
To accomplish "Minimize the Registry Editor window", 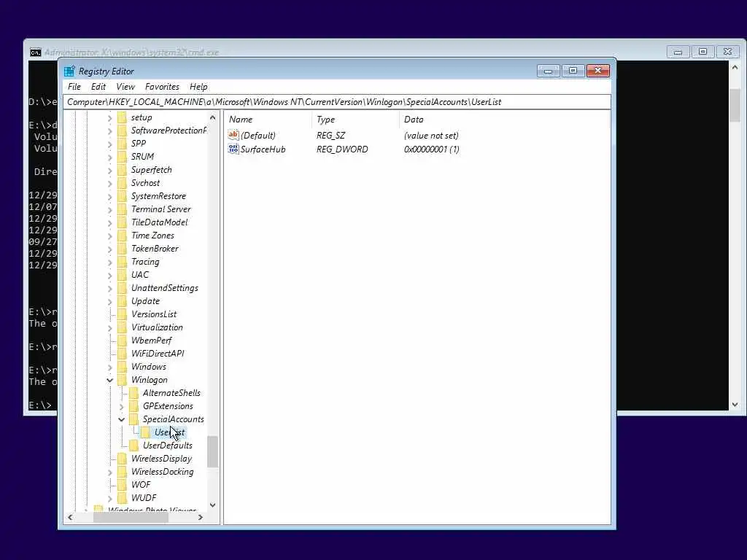I will [x=549, y=71].
